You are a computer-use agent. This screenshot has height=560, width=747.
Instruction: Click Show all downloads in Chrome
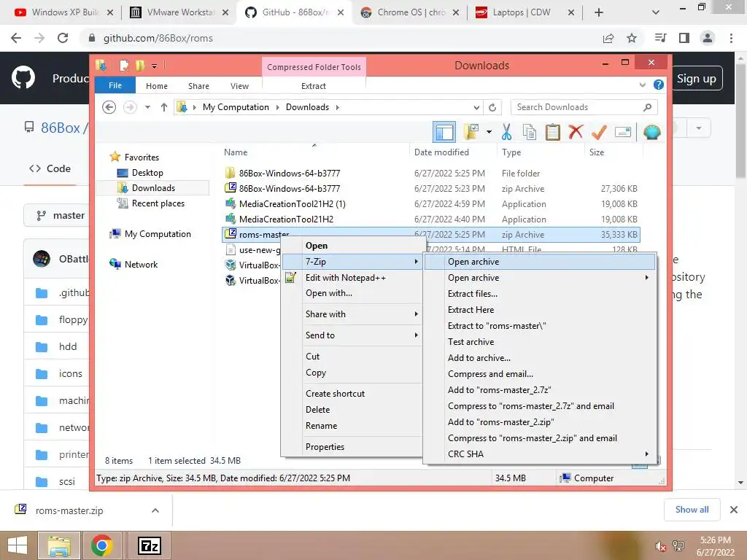click(692, 510)
